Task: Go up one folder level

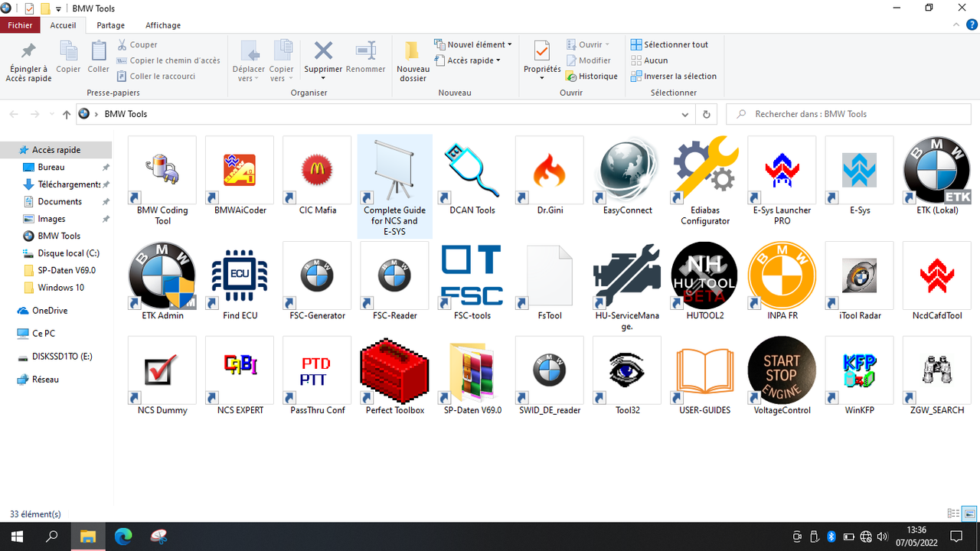Action: point(67,114)
